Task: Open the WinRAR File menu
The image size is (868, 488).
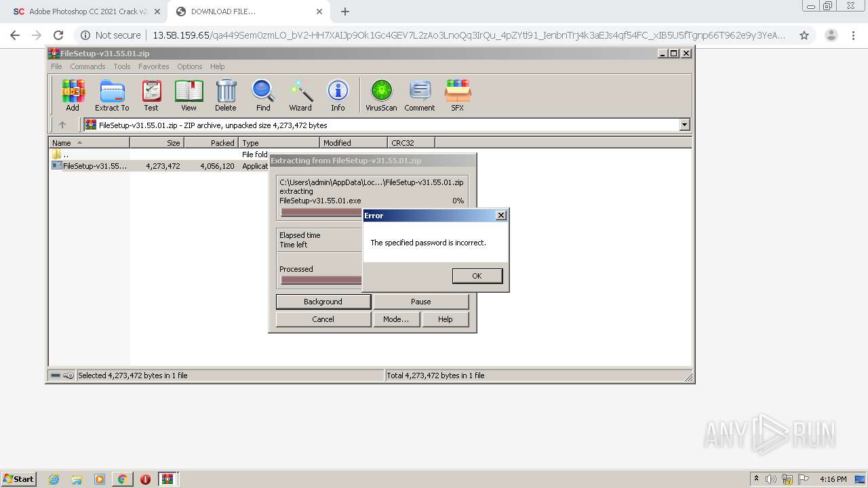Action: (56, 66)
